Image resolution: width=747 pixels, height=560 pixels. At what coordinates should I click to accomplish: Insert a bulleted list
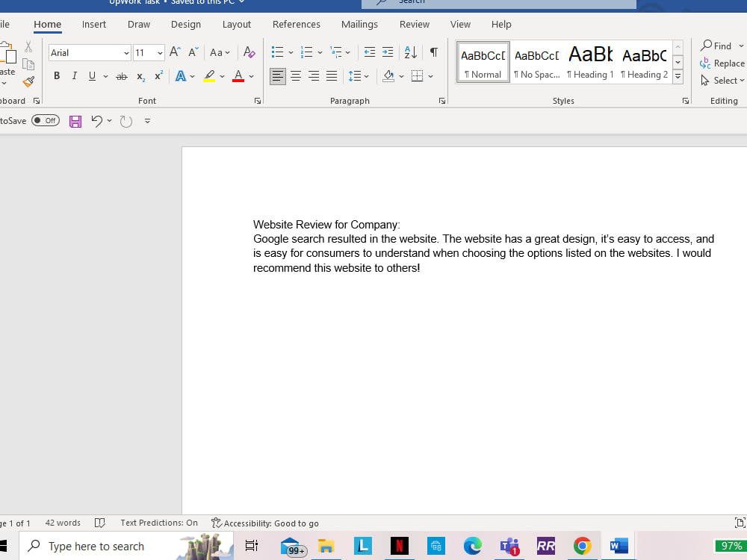(277, 52)
